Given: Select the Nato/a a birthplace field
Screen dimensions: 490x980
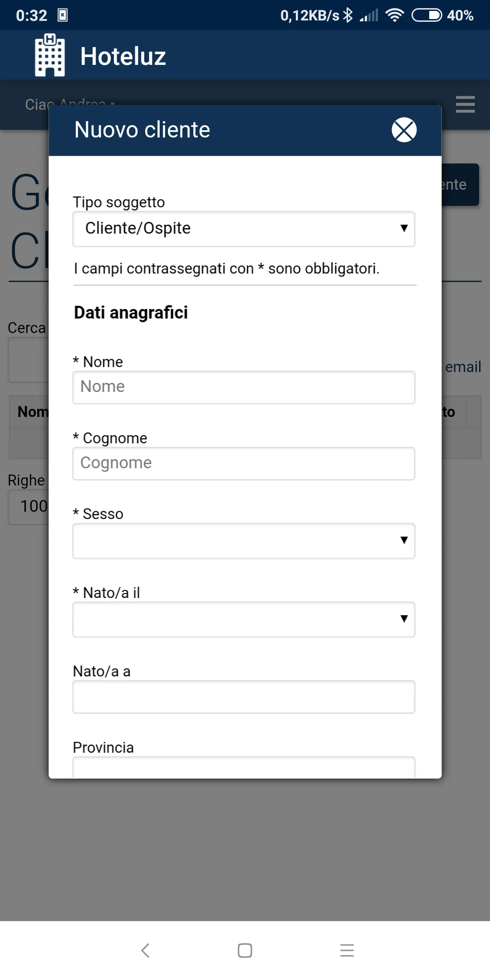Looking at the screenshot, I should (x=244, y=696).
